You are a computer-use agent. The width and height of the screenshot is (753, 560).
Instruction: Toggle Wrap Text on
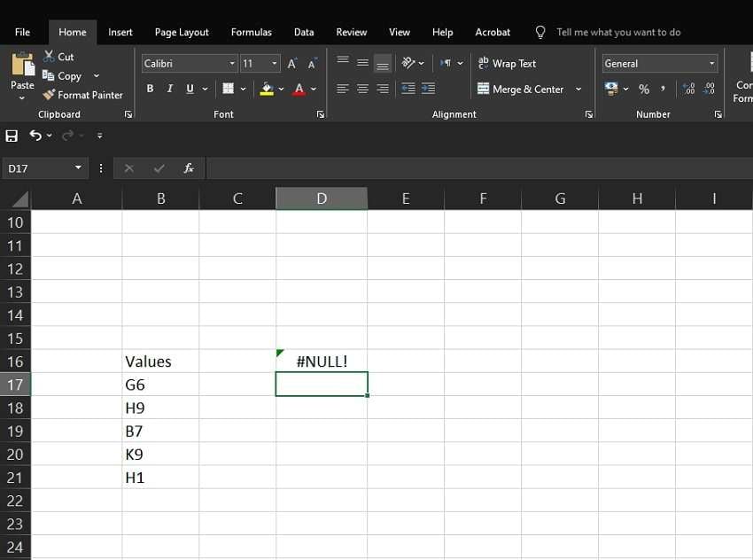click(507, 64)
